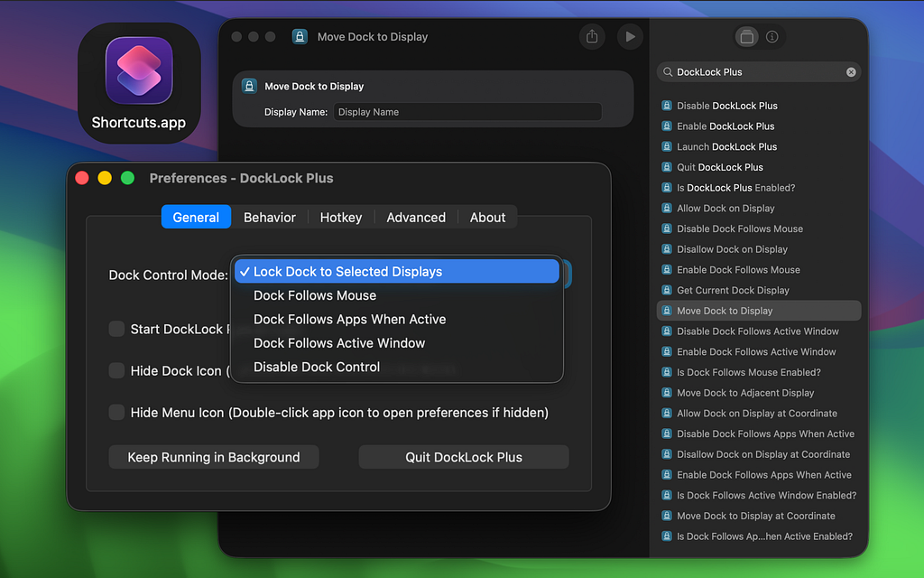Click the Share icon in Shortcuts toolbar

pyautogui.click(x=592, y=36)
